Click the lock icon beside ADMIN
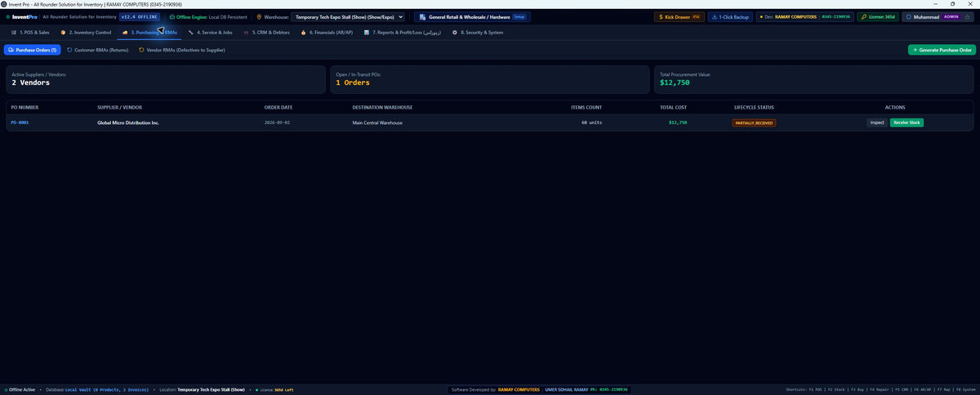This screenshot has width=980, height=395. [968, 16]
